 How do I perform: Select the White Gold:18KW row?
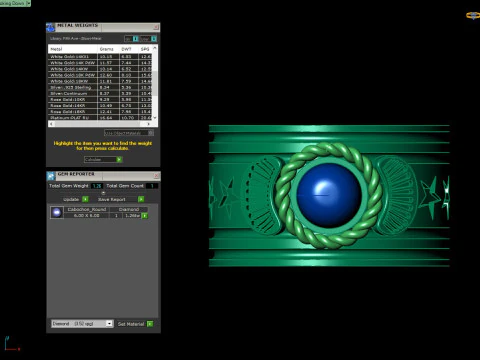pyautogui.click(x=100, y=81)
